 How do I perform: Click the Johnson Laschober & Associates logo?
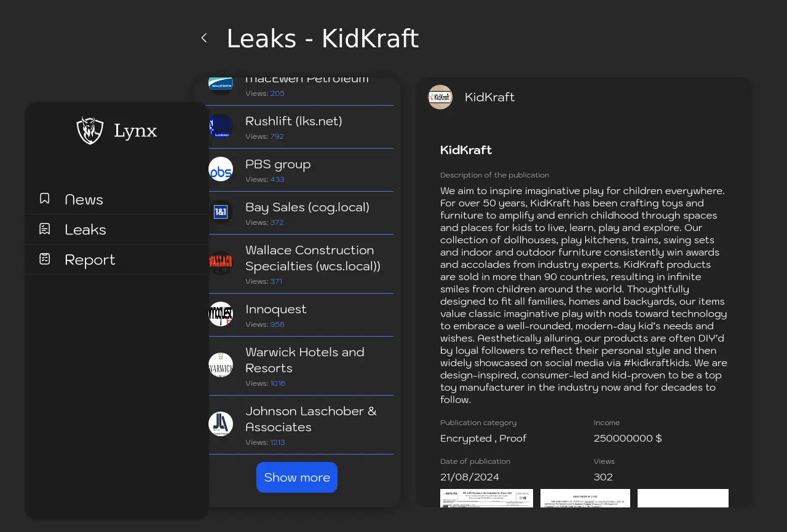point(221,424)
